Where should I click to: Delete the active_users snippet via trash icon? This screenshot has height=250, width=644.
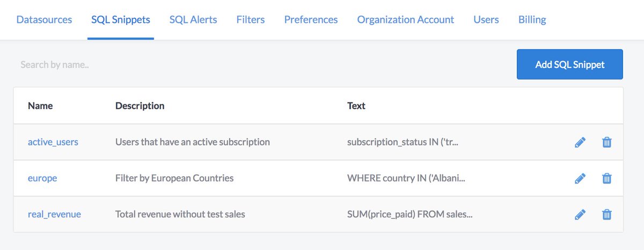coord(606,142)
